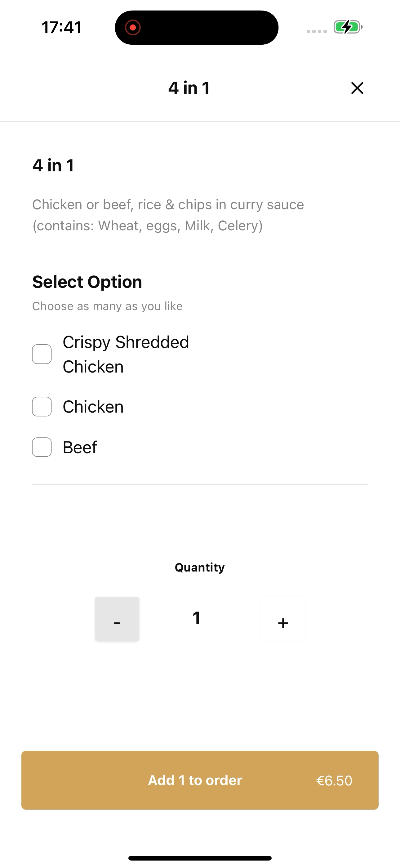Enable the Beef option checkbox
The height and width of the screenshot is (868, 400).
point(42,447)
